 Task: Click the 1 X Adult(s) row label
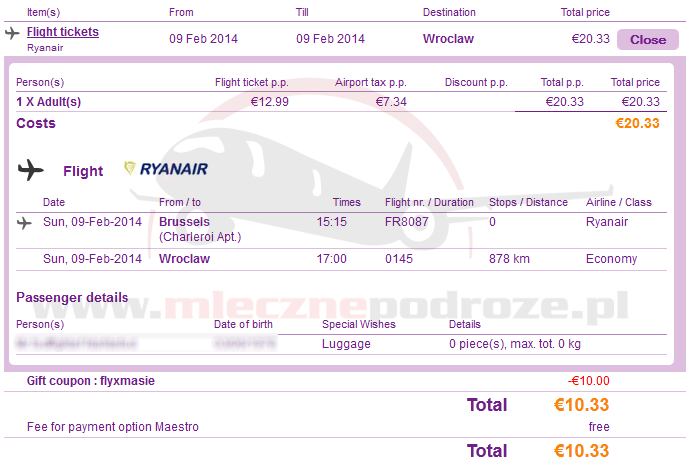pos(48,102)
